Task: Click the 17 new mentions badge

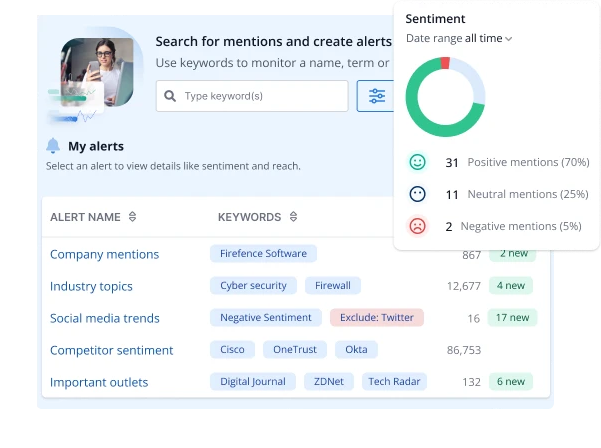Action: [512, 318]
